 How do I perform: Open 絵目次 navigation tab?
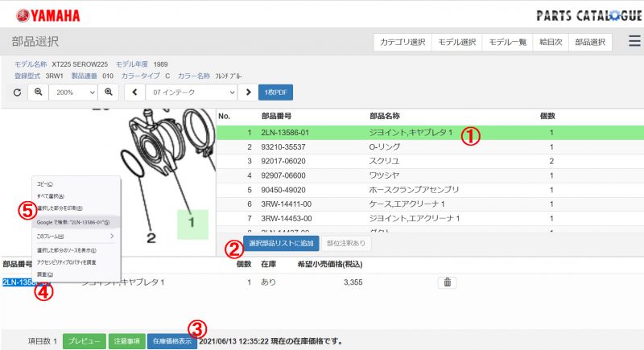551,42
